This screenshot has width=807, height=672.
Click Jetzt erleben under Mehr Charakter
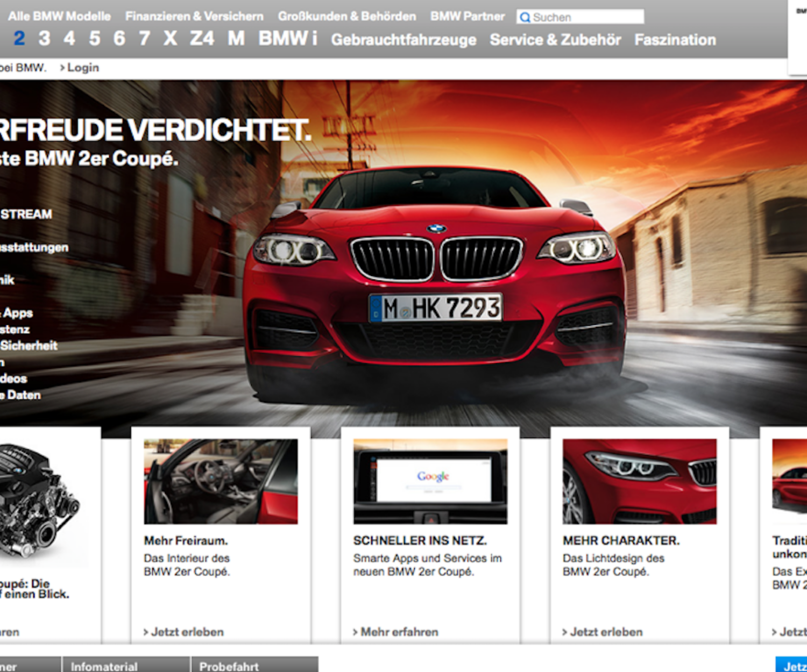pos(603,632)
